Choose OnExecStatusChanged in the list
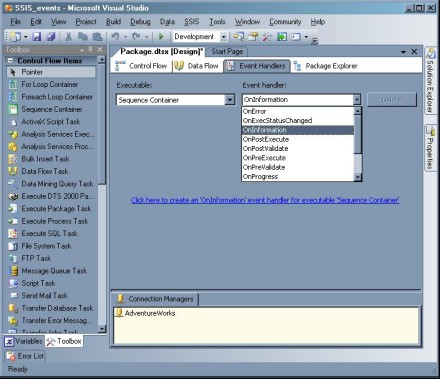This screenshot has height=379, width=440. pos(298,121)
